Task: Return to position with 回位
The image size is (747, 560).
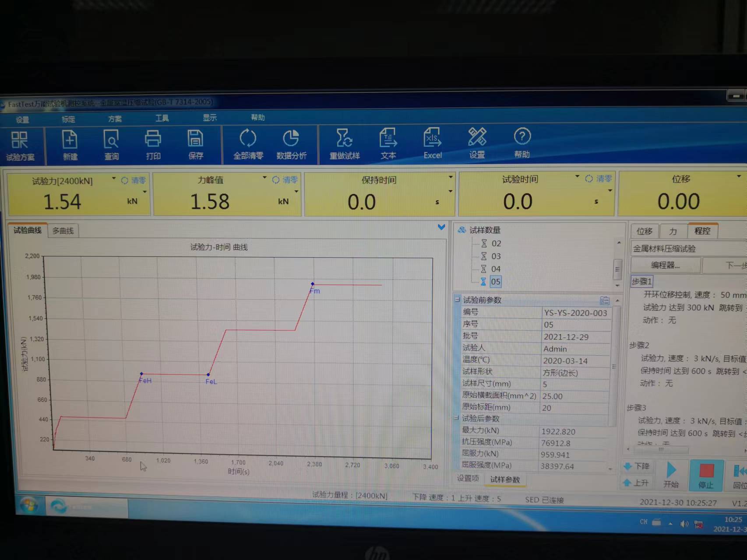Action: tap(739, 476)
